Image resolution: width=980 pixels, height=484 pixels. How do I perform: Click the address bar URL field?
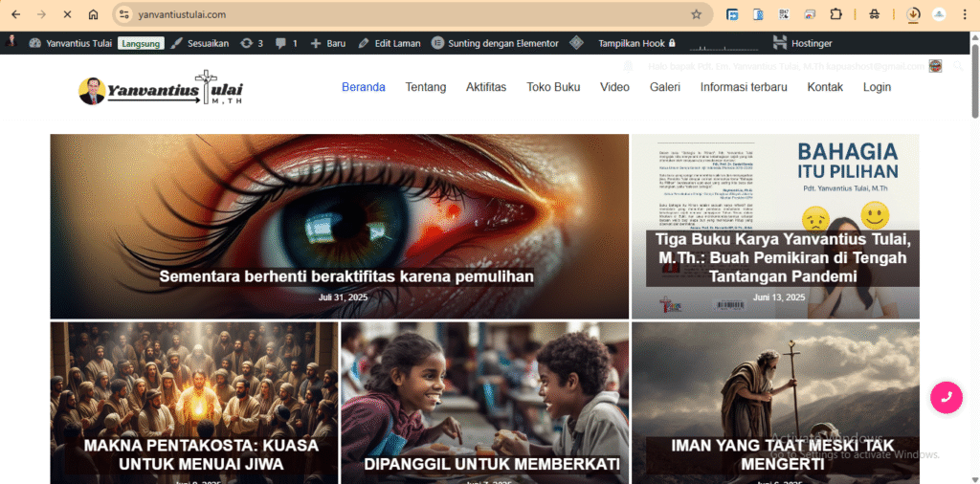(x=383, y=14)
